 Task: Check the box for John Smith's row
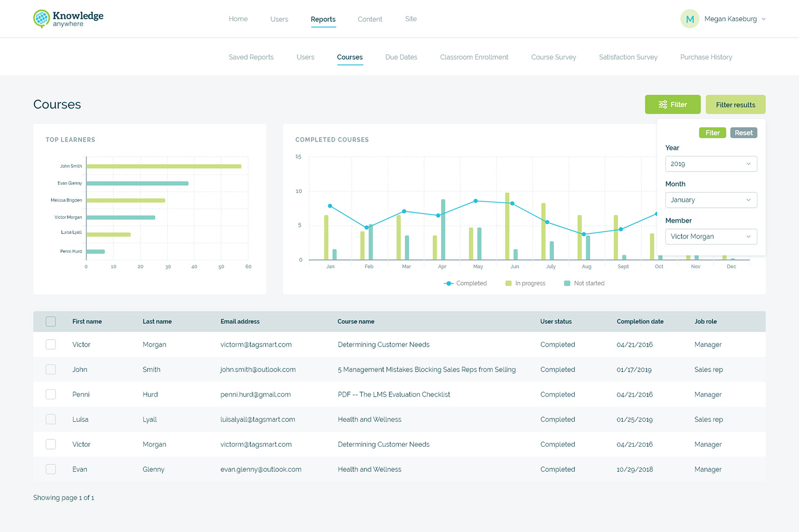tap(51, 370)
